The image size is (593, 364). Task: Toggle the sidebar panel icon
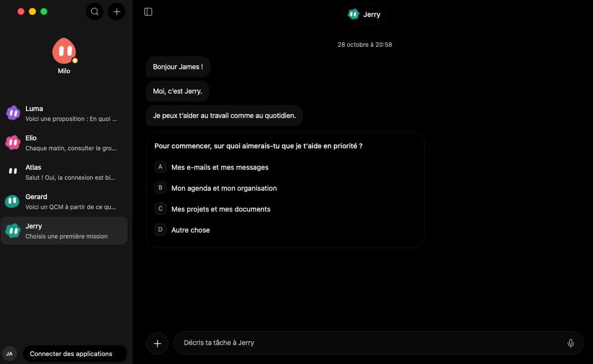pyautogui.click(x=148, y=12)
